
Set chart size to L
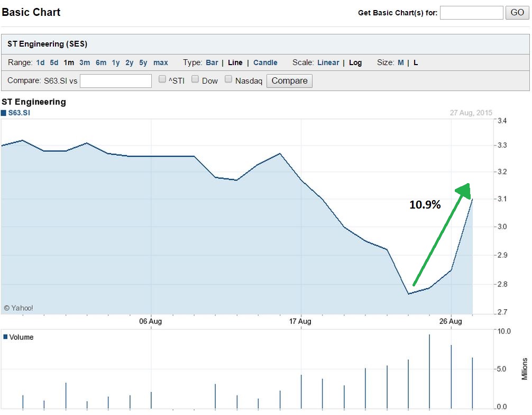click(x=416, y=62)
